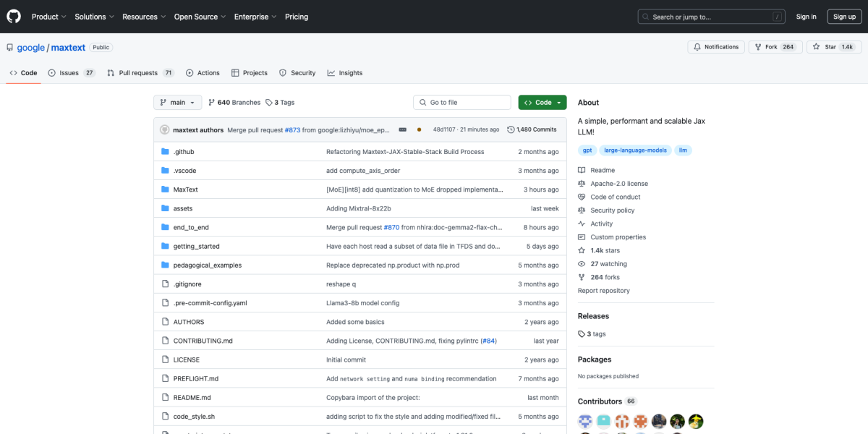
Task: Open the tags icon link
Action: click(269, 103)
